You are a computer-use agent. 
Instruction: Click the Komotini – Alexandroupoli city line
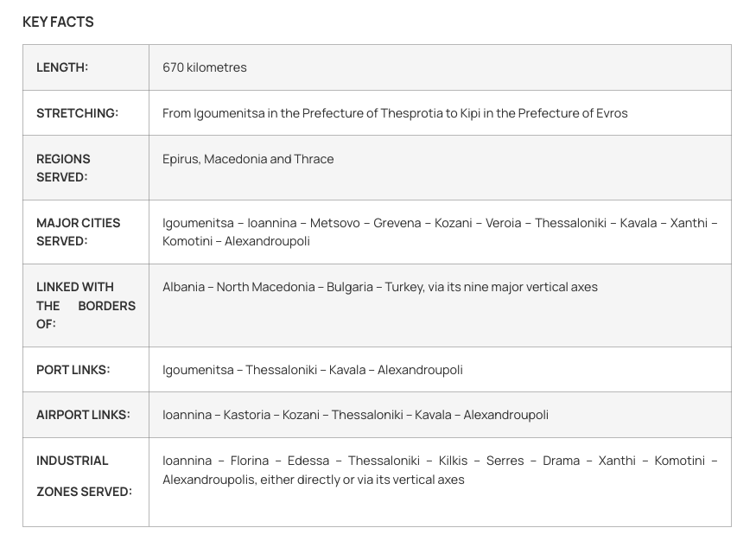(236, 241)
